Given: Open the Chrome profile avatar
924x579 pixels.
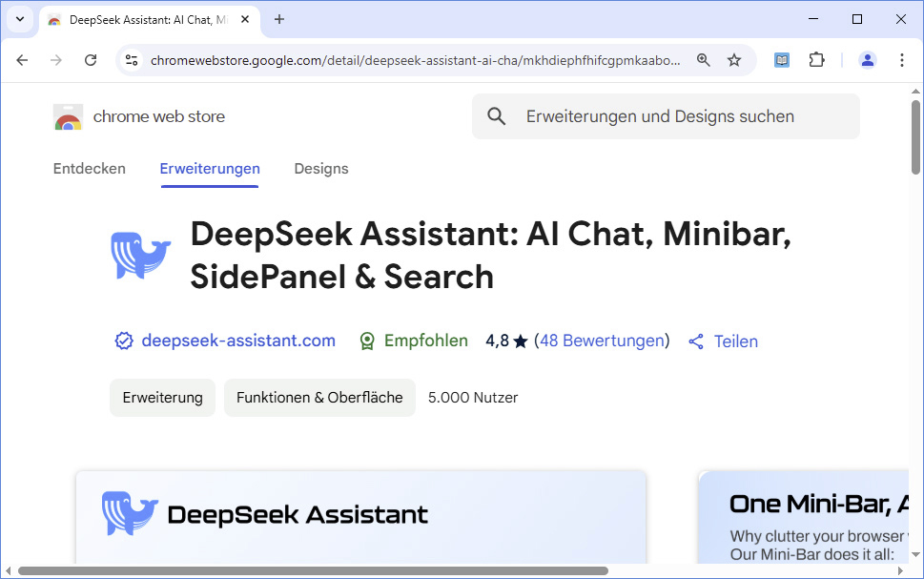Looking at the screenshot, I should 868,60.
